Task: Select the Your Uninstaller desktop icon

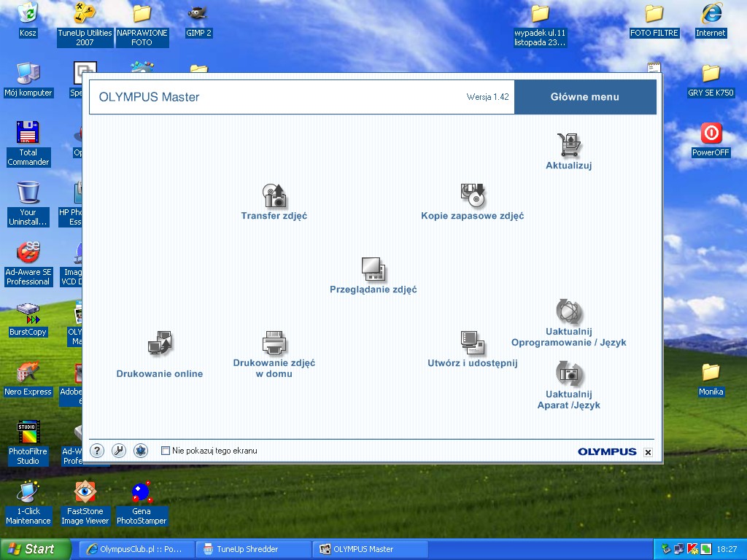Action: click(x=28, y=204)
